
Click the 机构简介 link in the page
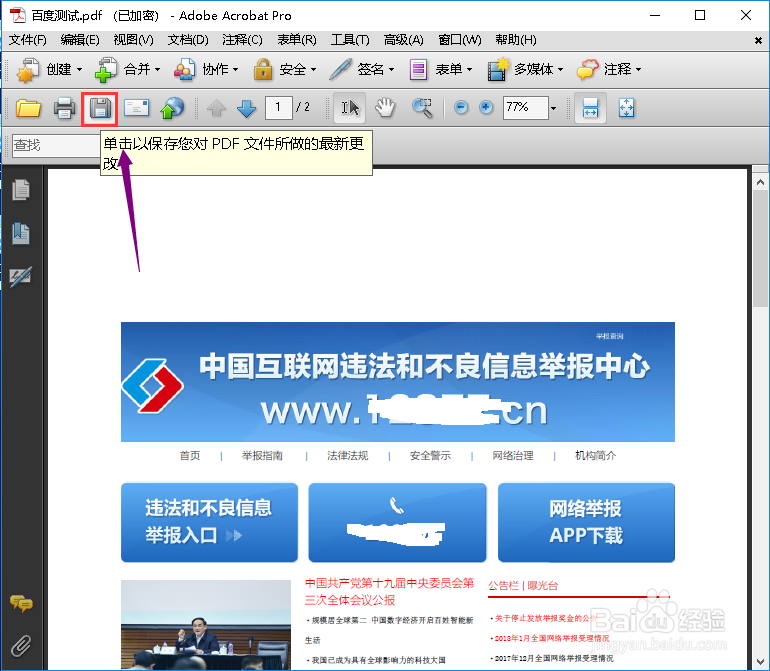click(595, 456)
